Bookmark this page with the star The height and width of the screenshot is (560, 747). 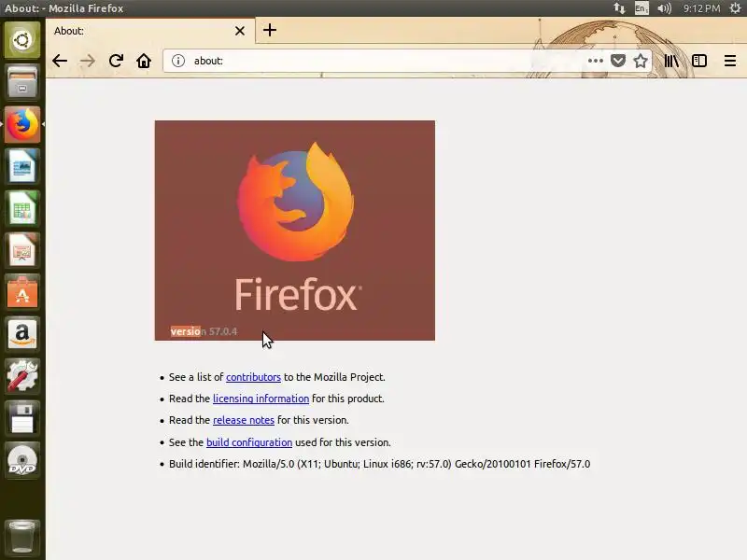pos(641,61)
